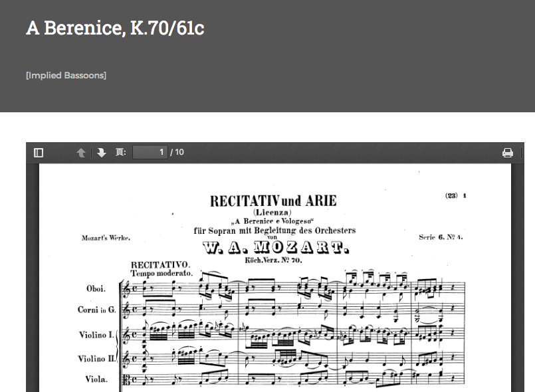Click the Tempo moderato marking
This screenshot has width=535, height=392.
[x=161, y=273]
